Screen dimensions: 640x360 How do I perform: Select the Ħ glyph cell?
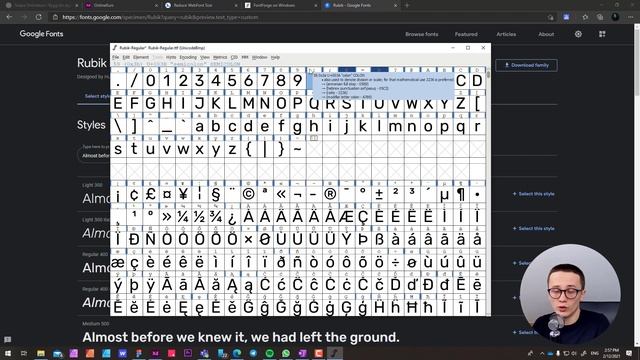click(412, 307)
